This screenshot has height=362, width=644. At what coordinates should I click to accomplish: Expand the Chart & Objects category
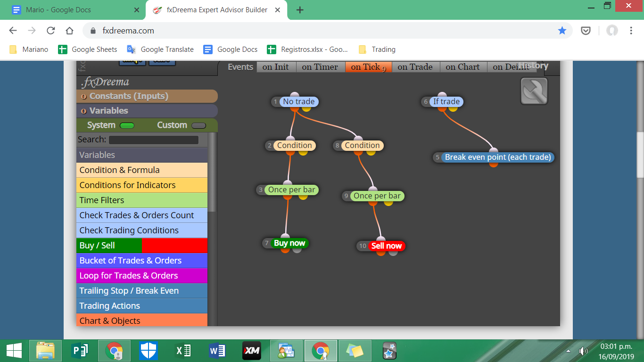[x=142, y=320]
